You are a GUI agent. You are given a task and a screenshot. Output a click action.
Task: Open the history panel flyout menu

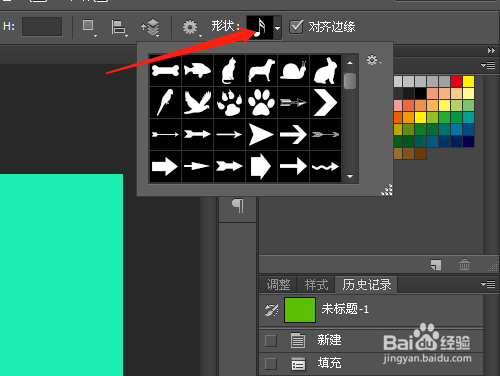(488, 284)
